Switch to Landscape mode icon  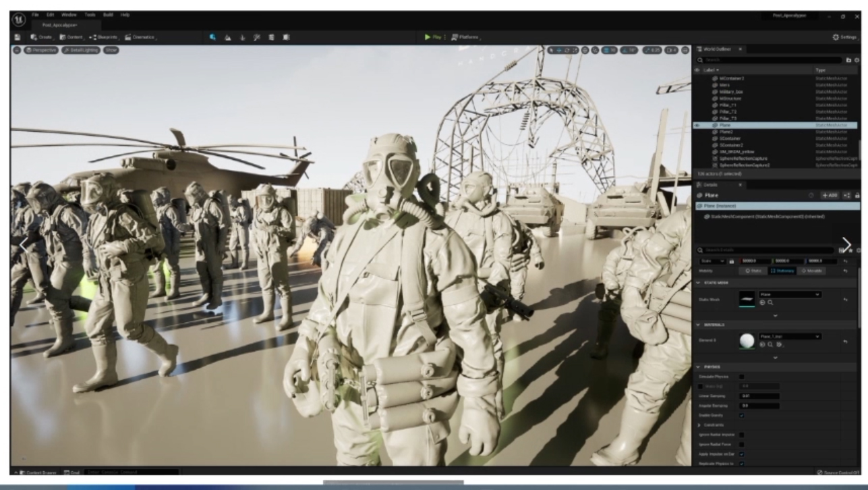click(x=227, y=37)
